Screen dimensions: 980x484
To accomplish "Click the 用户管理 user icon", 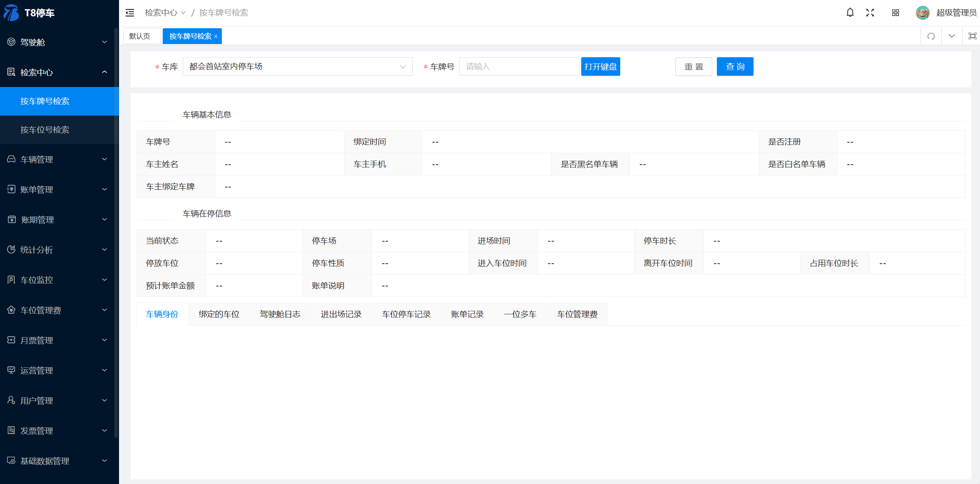I will (11, 400).
